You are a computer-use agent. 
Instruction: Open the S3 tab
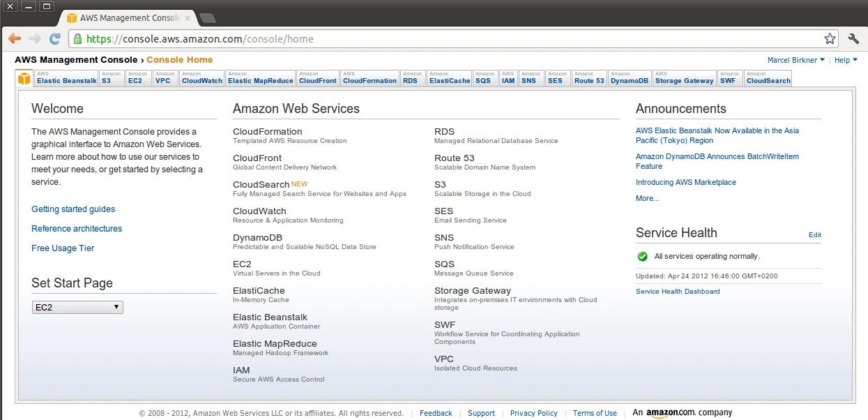coord(112,78)
